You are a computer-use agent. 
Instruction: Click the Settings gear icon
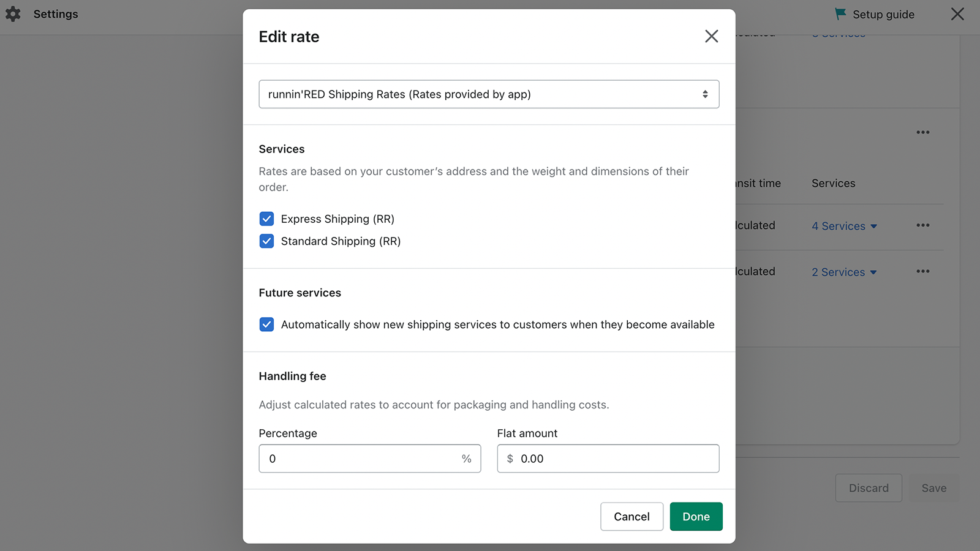(13, 14)
